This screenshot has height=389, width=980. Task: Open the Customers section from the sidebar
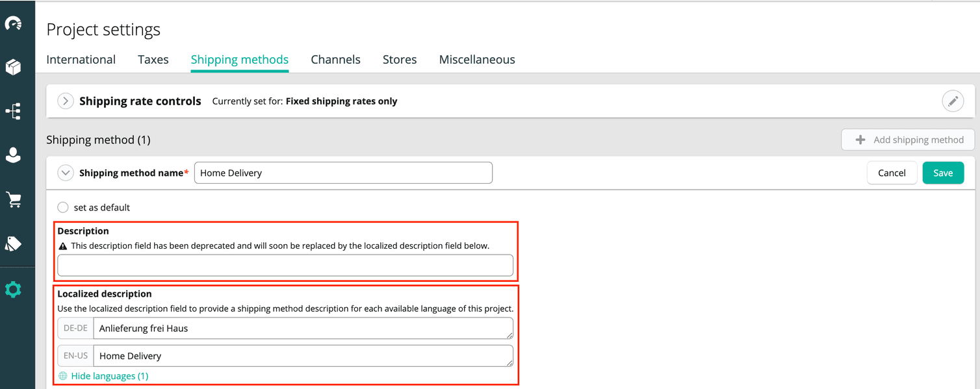tap(14, 155)
